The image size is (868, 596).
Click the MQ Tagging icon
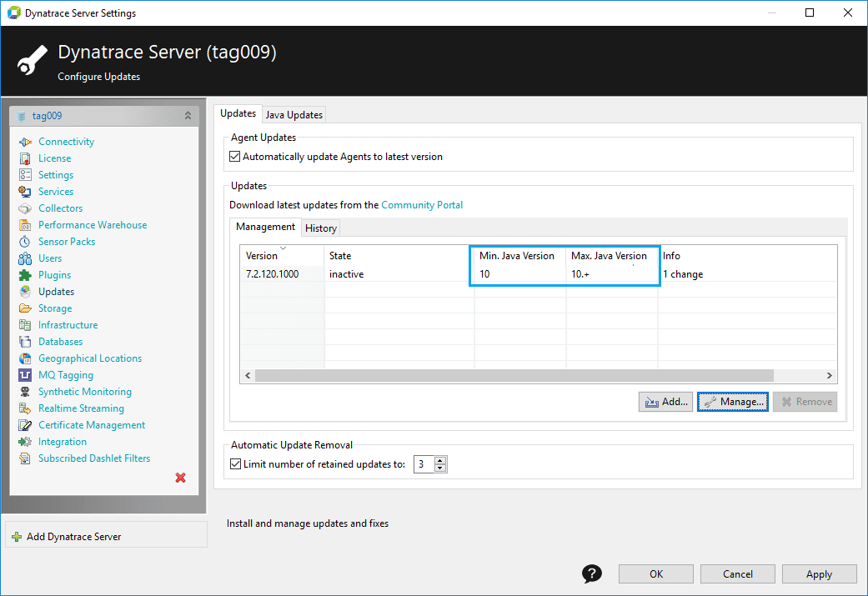point(25,375)
